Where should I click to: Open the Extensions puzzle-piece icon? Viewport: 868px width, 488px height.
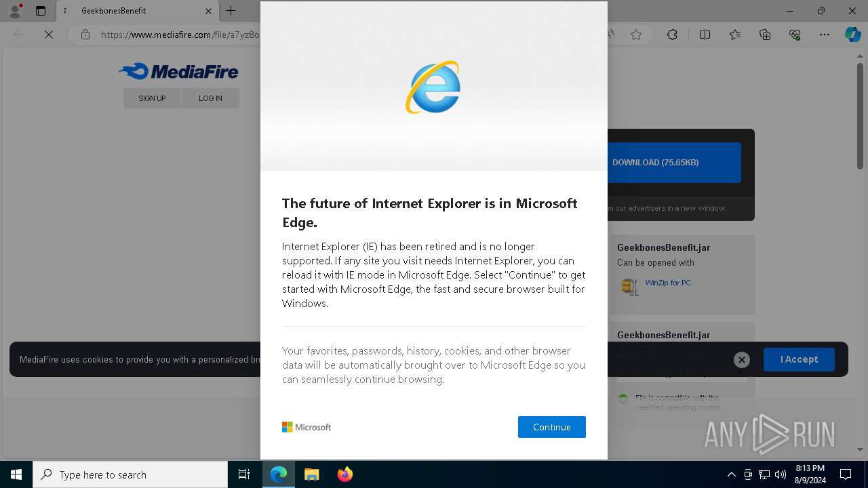point(672,35)
